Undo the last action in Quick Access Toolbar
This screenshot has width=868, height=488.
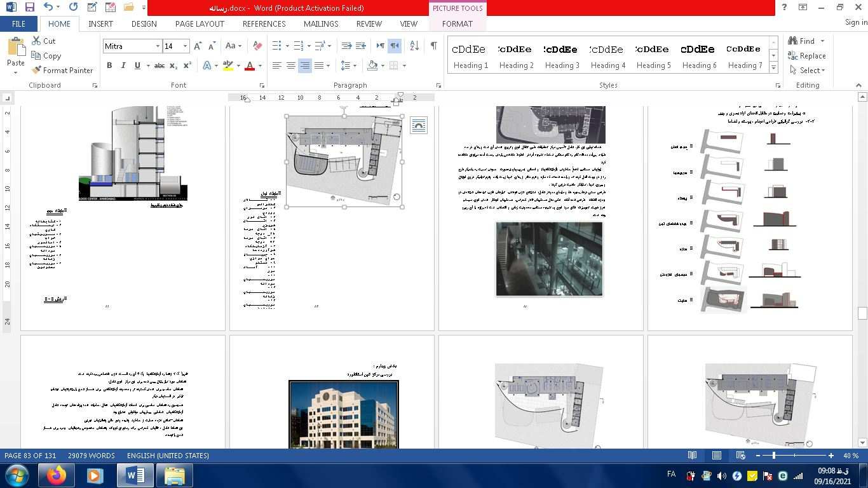[x=48, y=8]
